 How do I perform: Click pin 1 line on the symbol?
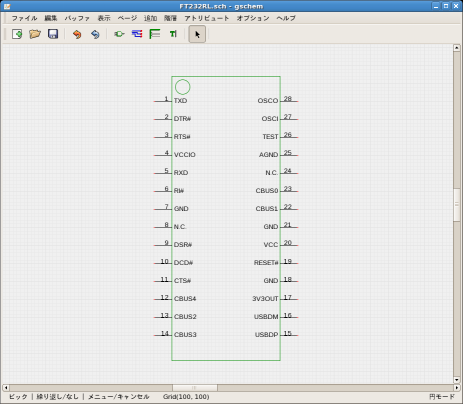click(x=163, y=101)
